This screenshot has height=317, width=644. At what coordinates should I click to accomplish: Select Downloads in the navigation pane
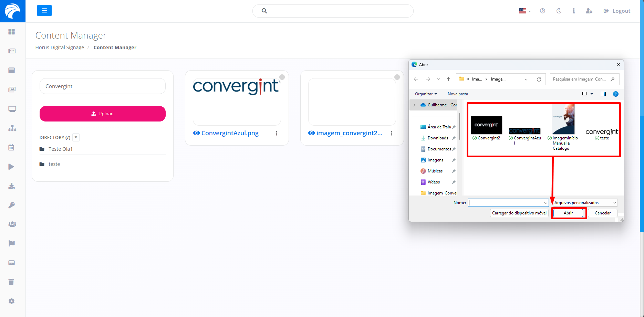point(438,138)
